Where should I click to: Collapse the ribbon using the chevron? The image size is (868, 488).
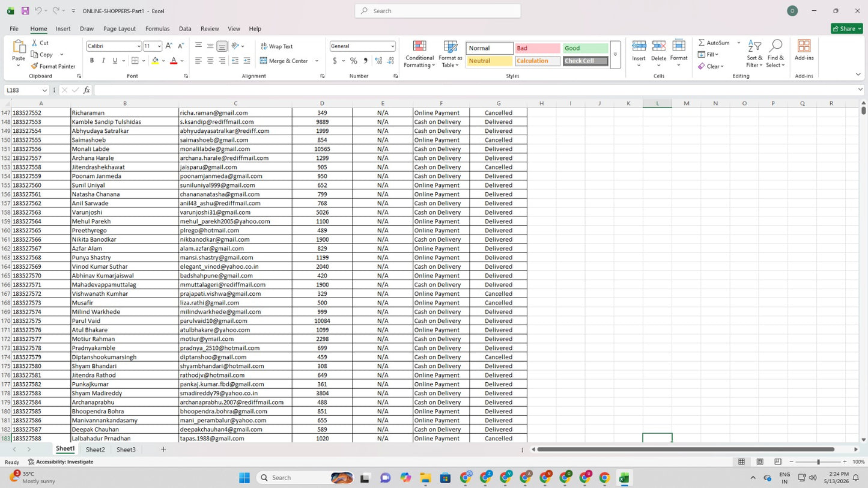(x=858, y=75)
